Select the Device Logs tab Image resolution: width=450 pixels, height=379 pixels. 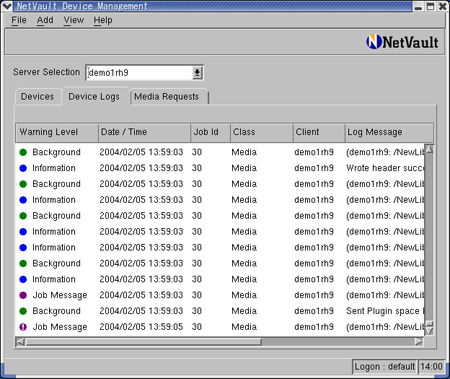(x=94, y=97)
